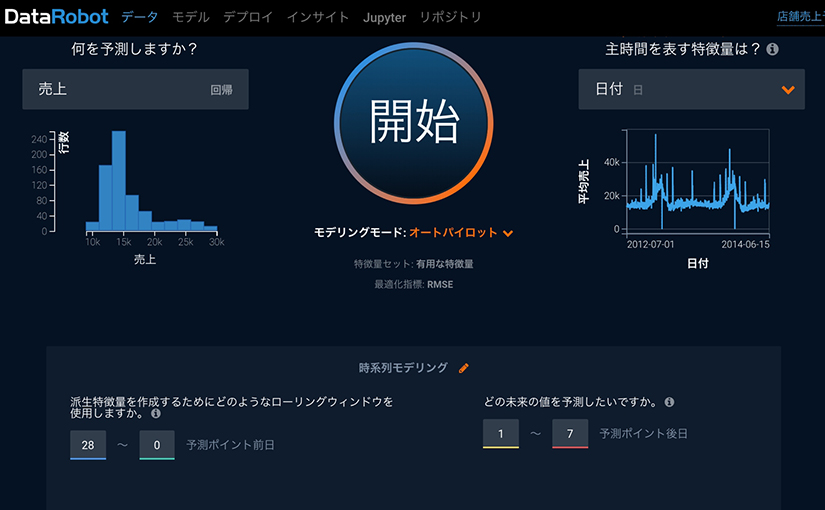Viewport: 825px width, 510px height.
Task: Click the info icon beside 主時間を表す特徴量は？
Action: [772, 49]
